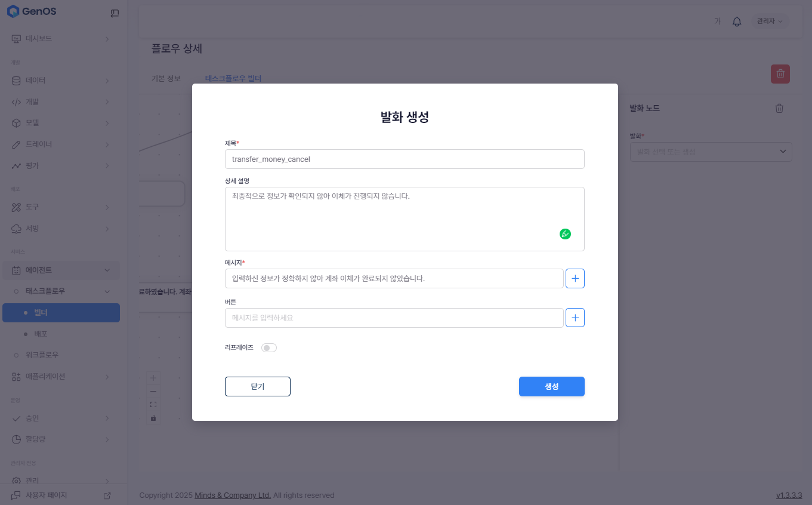
Task: Click the 제목 input field
Action: pos(405,159)
